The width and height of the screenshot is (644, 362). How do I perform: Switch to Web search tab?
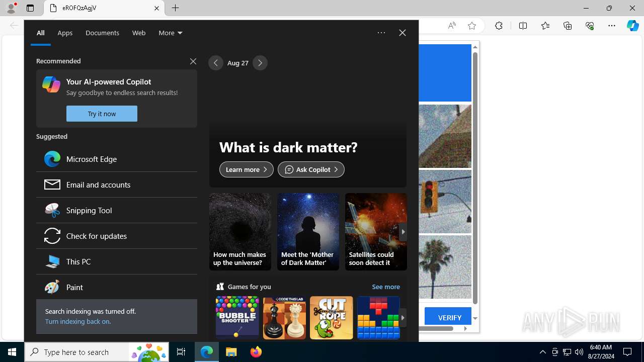coord(139,33)
